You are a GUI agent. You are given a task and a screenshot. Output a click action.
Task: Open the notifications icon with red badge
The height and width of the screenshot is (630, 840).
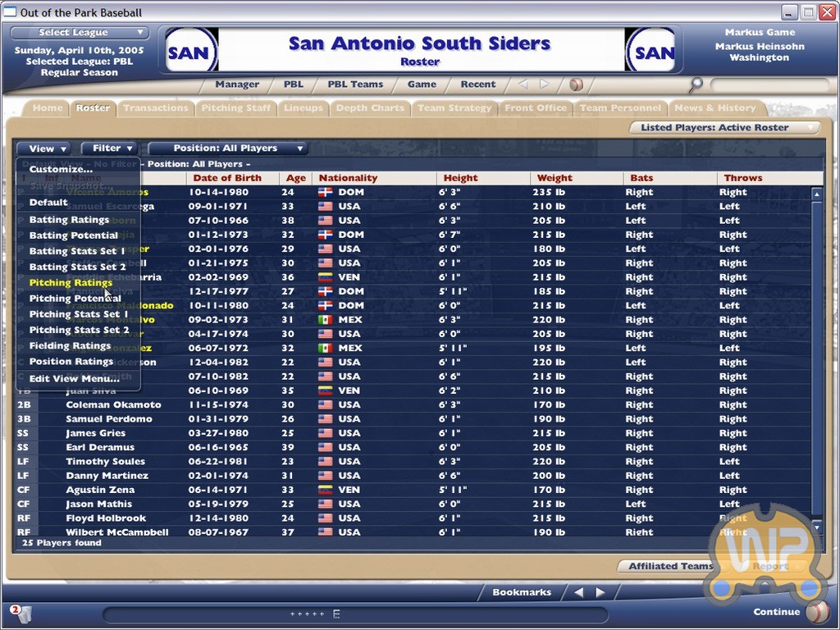(x=20, y=612)
